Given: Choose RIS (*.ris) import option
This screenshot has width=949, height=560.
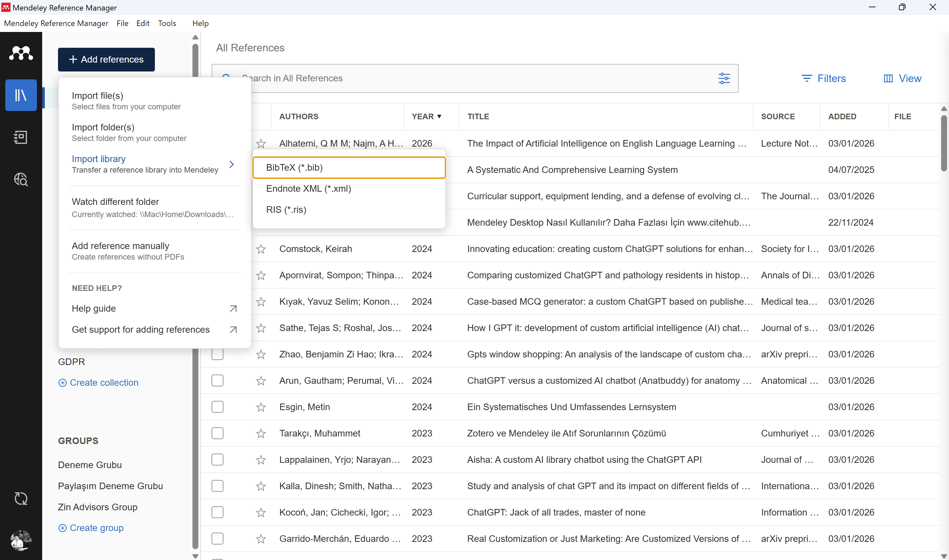Looking at the screenshot, I should (349, 210).
